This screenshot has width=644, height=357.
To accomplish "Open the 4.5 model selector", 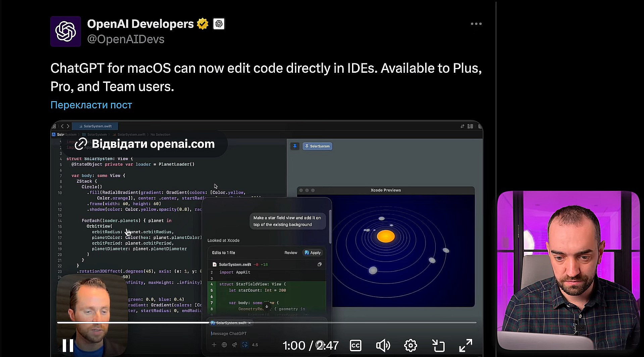I will (255, 345).
